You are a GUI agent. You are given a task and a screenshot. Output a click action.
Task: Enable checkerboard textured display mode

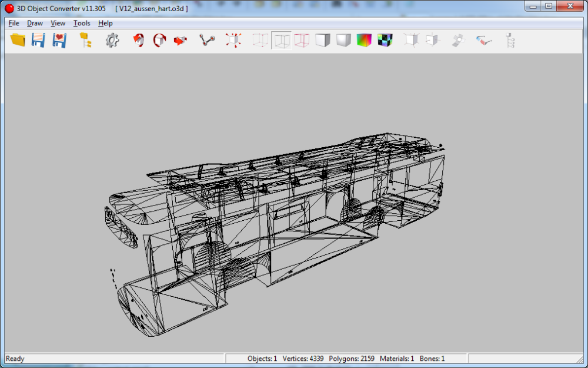click(x=385, y=40)
